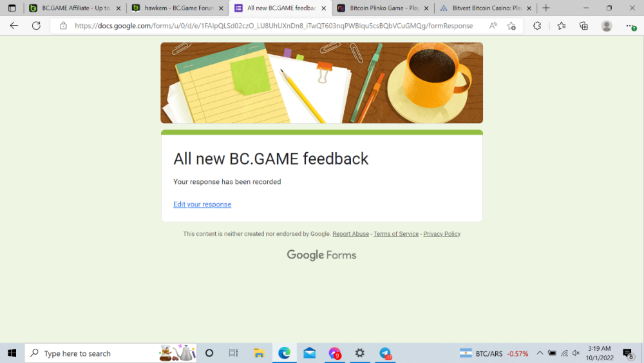Switch to hawkem BC.Game Forum tab
This screenshot has width=644, height=363.
click(174, 8)
